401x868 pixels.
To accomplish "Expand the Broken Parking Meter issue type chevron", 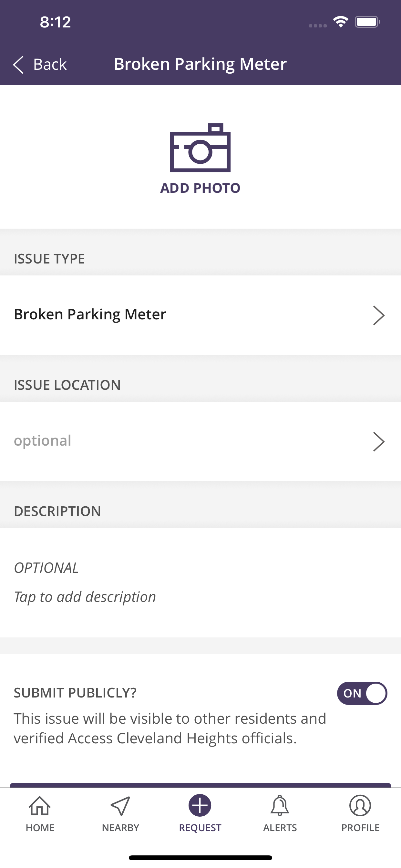I will [379, 315].
